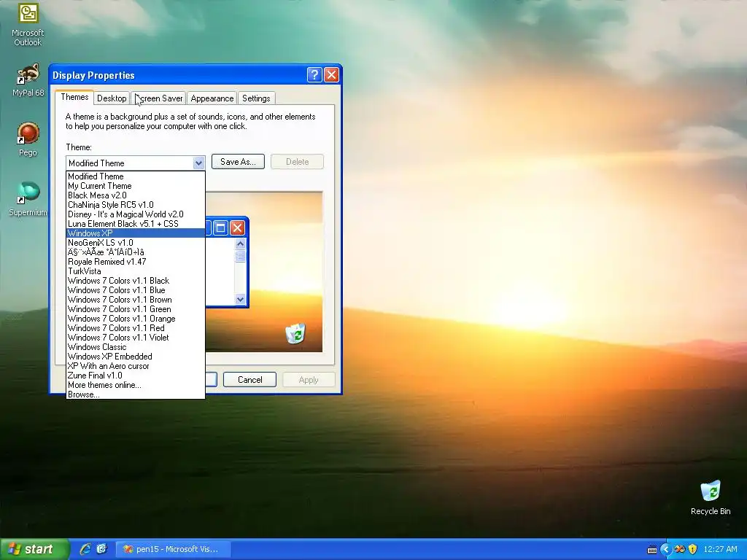Select the garbled-character theme entry
747x560 pixels.
[x=136, y=252]
